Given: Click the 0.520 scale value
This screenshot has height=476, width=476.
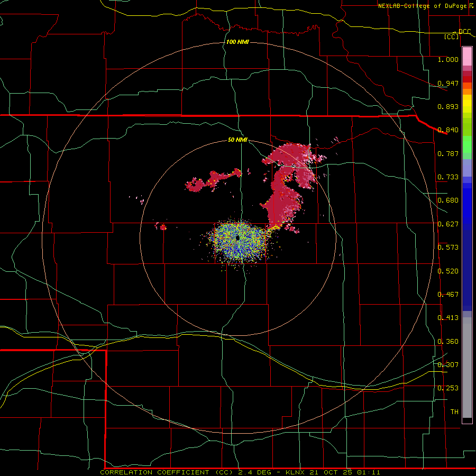Looking at the screenshot, I should tap(448, 271).
